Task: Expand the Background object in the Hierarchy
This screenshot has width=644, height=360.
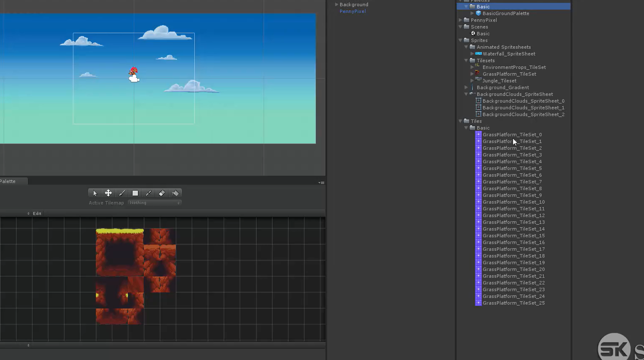Action: pos(337,4)
